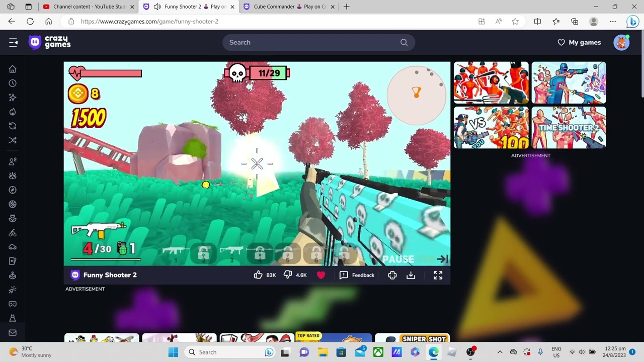Open New games sparkle icon in sidebar
Viewport: 644px width, 362px height.
point(13,97)
